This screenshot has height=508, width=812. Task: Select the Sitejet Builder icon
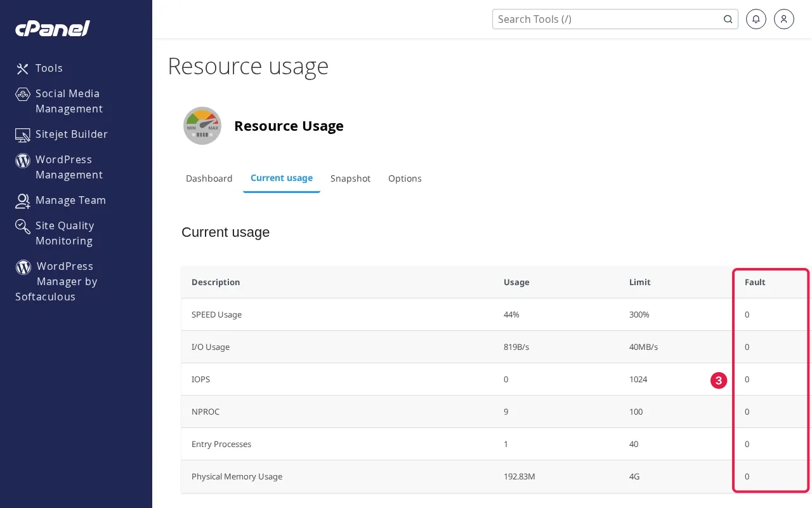(x=23, y=135)
